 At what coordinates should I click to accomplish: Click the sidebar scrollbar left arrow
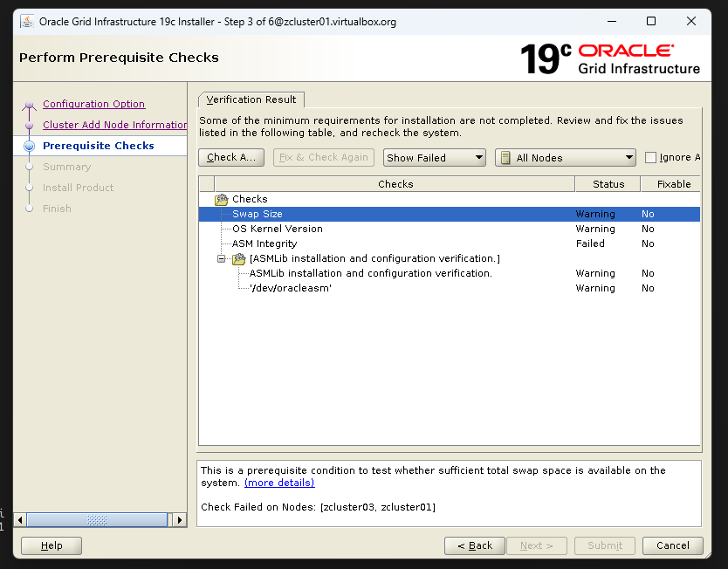[20, 520]
